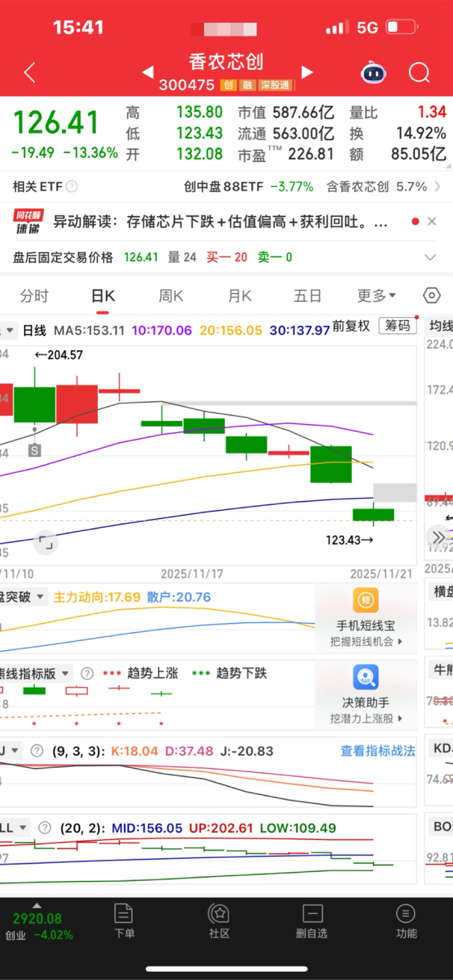The width and height of the screenshot is (453, 980).
Task: Tap the MA5:153.11 value
Action: pyautogui.click(x=90, y=331)
